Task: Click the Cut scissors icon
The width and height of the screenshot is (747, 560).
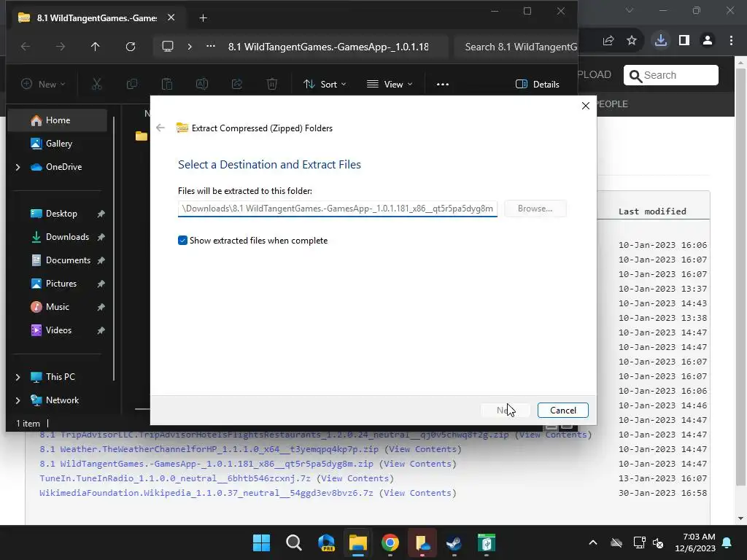Action: (97, 85)
